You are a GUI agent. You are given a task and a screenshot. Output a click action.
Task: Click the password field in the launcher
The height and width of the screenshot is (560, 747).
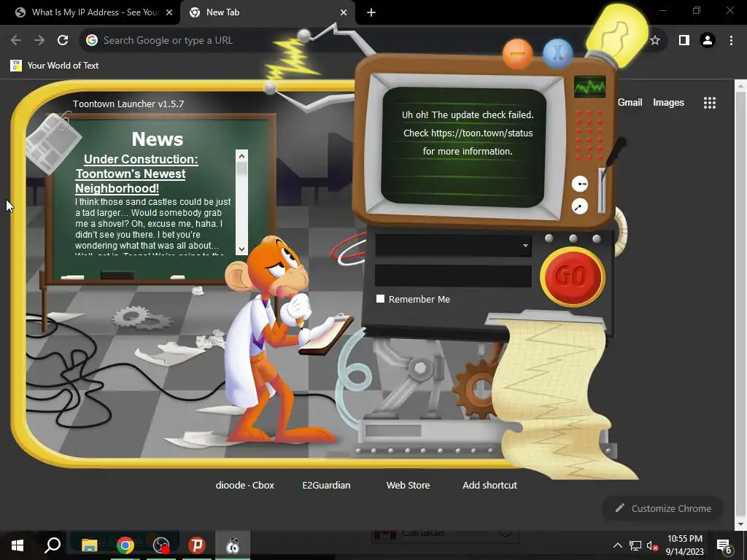coord(453,276)
